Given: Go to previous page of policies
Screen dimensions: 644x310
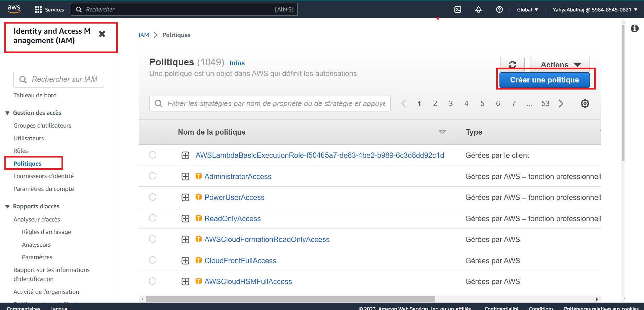Looking at the screenshot, I should [x=404, y=103].
